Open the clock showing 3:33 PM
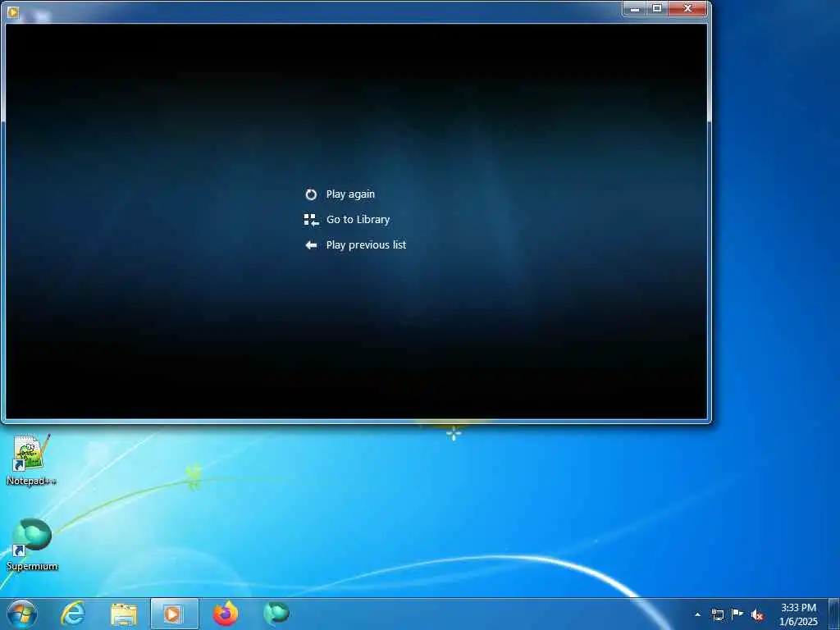Image resolution: width=840 pixels, height=630 pixels. coord(798,614)
